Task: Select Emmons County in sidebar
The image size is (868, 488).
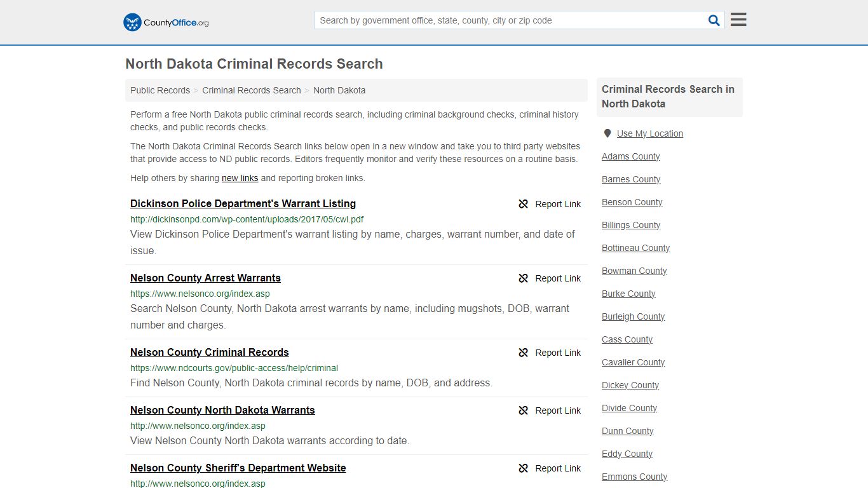Action: pyautogui.click(x=635, y=477)
